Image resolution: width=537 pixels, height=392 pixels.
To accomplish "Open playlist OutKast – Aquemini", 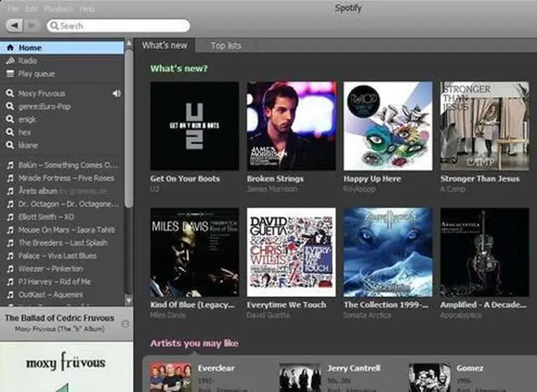I will [x=62, y=295].
